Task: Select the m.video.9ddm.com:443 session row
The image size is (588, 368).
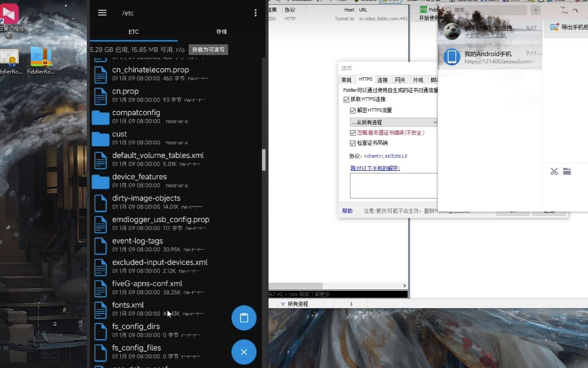Action: pos(338,19)
